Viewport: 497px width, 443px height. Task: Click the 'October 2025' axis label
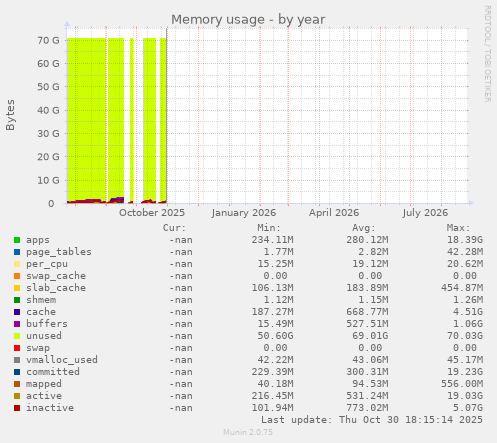[x=152, y=213]
